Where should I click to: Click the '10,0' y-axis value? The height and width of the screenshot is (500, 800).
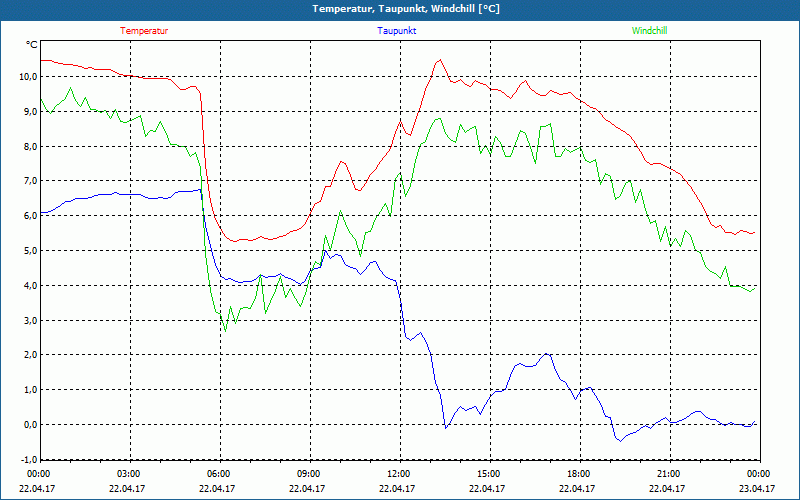point(28,77)
